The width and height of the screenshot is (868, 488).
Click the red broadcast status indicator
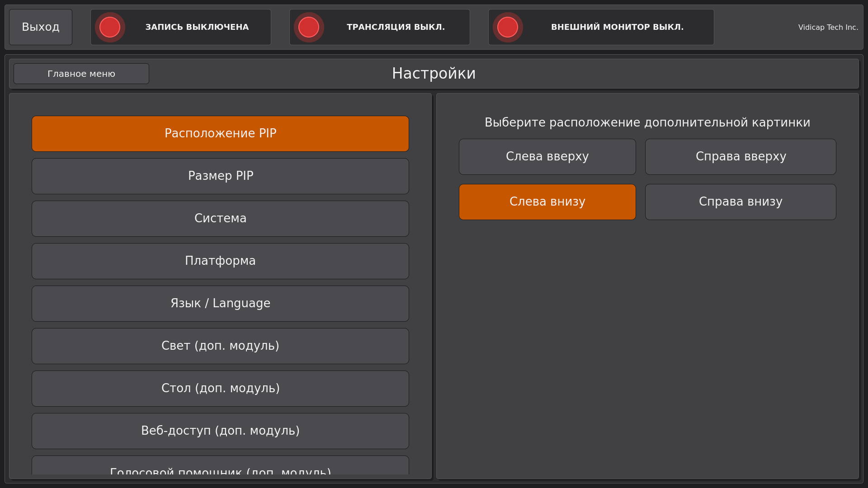309,27
